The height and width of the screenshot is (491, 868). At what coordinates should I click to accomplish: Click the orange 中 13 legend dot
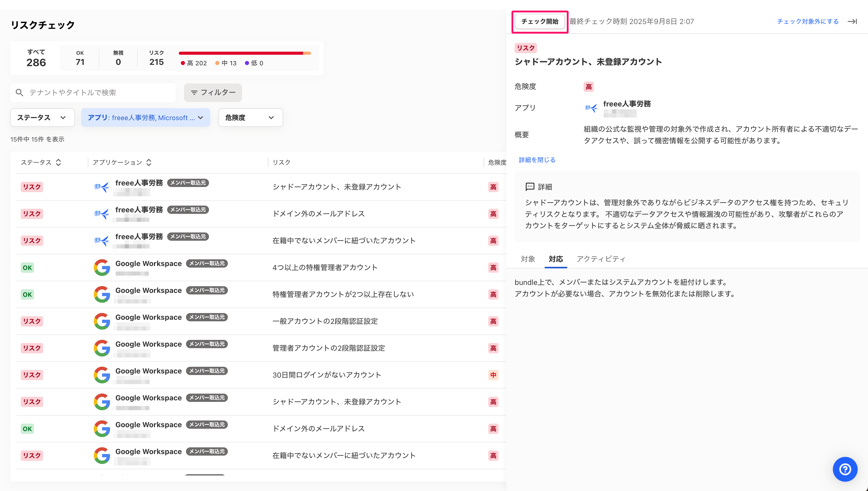click(x=217, y=63)
